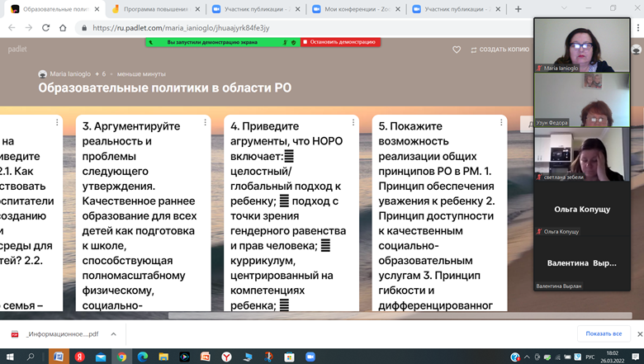
Task: Click the browser home icon
Action: click(63, 27)
